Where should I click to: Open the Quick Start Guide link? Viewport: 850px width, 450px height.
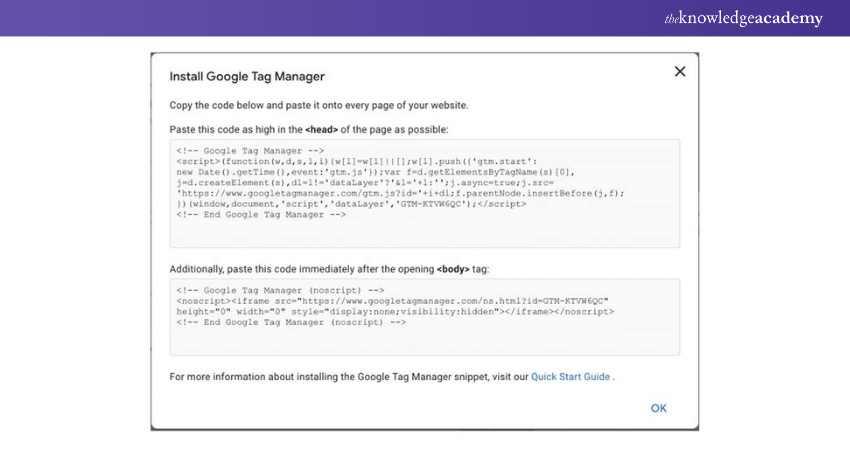tap(571, 377)
